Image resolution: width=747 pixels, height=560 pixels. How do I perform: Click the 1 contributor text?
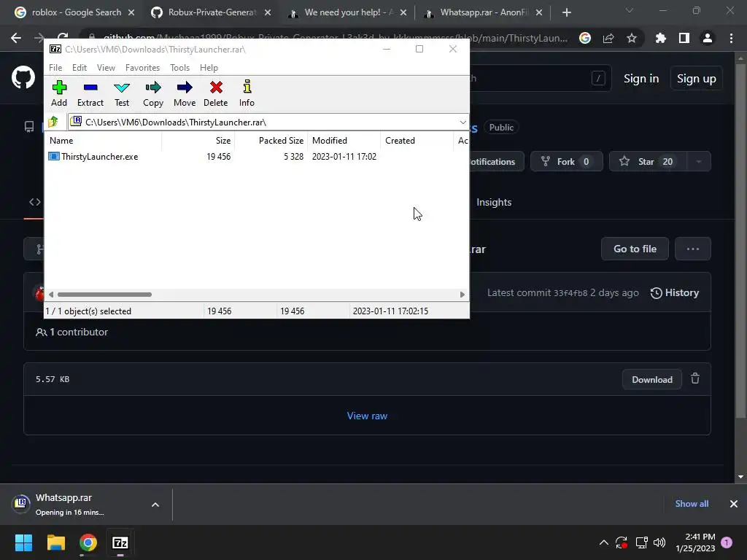point(71,332)
